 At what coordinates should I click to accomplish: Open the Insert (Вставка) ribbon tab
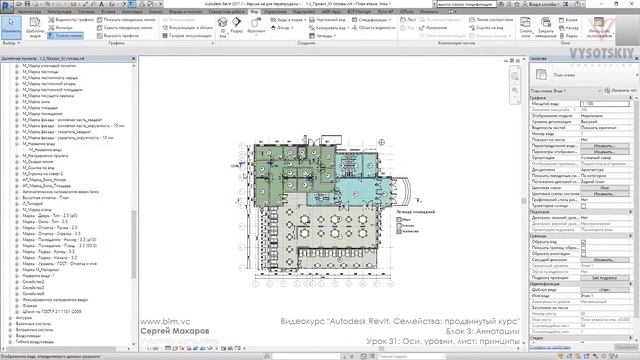click(x=108, y=12)
